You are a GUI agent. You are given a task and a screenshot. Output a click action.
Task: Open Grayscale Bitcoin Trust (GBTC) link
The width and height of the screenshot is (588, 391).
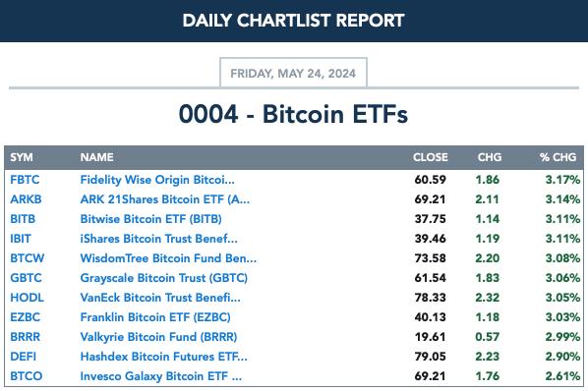click(164, 278)
